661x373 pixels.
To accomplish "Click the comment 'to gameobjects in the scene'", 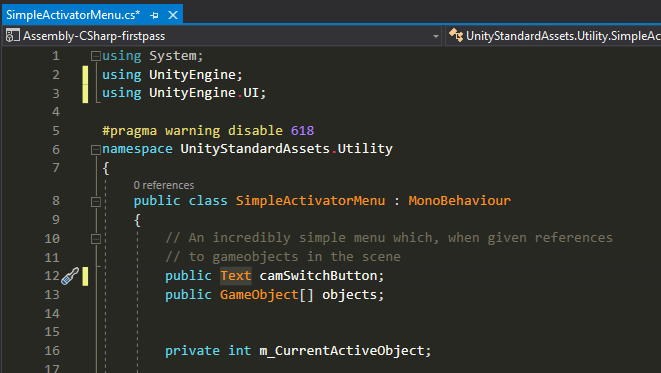I will 294,257.
